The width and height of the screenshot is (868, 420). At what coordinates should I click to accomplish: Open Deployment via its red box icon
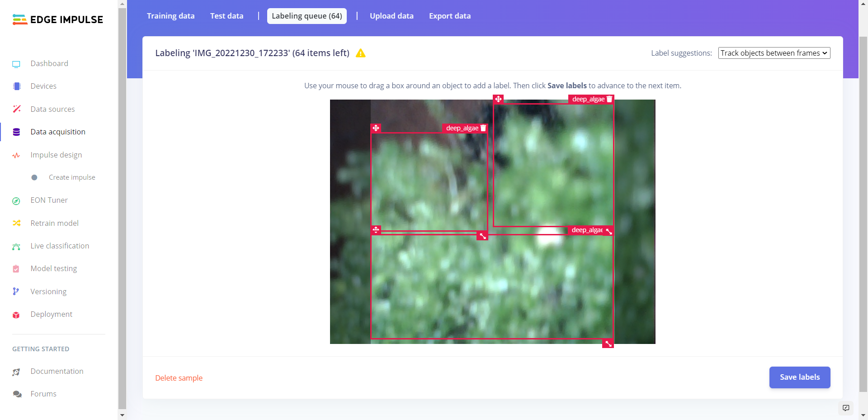coord(16,315)
